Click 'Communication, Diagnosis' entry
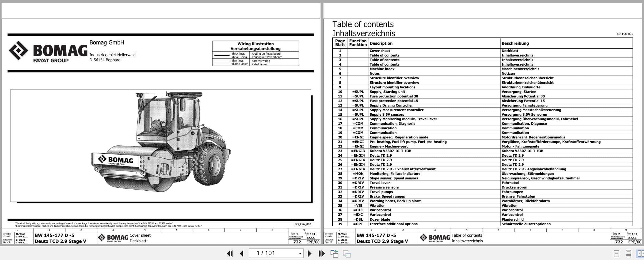The height and width of the screenshot is (260, 644). (392, 123)
